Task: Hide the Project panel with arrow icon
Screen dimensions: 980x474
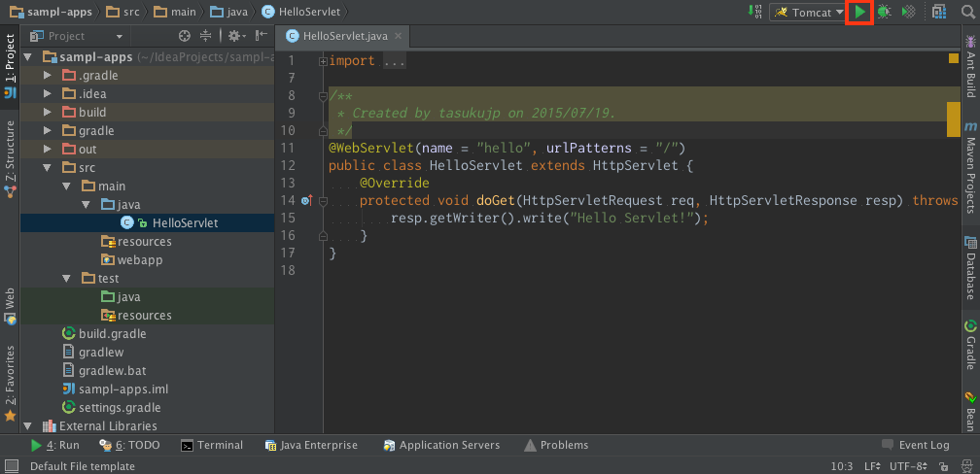Action: tap(262, 36)
